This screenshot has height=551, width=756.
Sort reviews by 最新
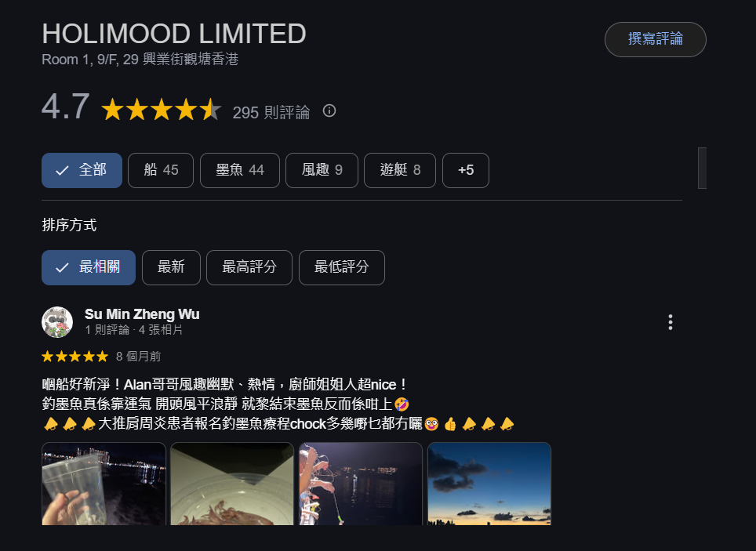tap(171, 267)
